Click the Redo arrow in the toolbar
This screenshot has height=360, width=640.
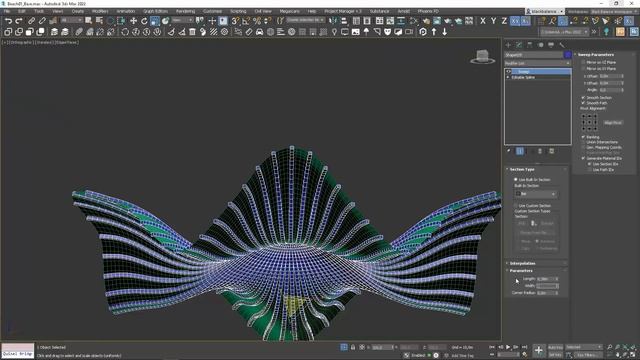coord(19,21)
